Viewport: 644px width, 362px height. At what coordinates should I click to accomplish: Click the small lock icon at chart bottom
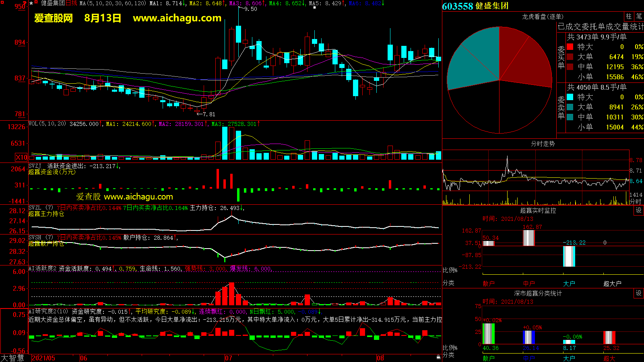438,357
